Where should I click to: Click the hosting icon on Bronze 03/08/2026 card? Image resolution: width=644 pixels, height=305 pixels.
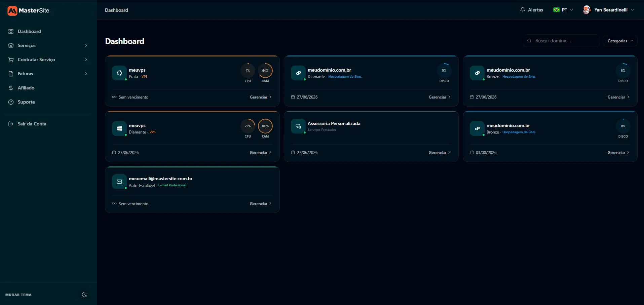click(477, 128)
